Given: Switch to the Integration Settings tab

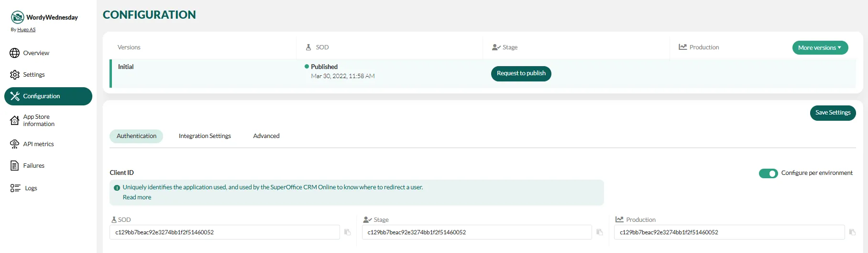Looking at the screenshot, I should click(x=205, y=136).
